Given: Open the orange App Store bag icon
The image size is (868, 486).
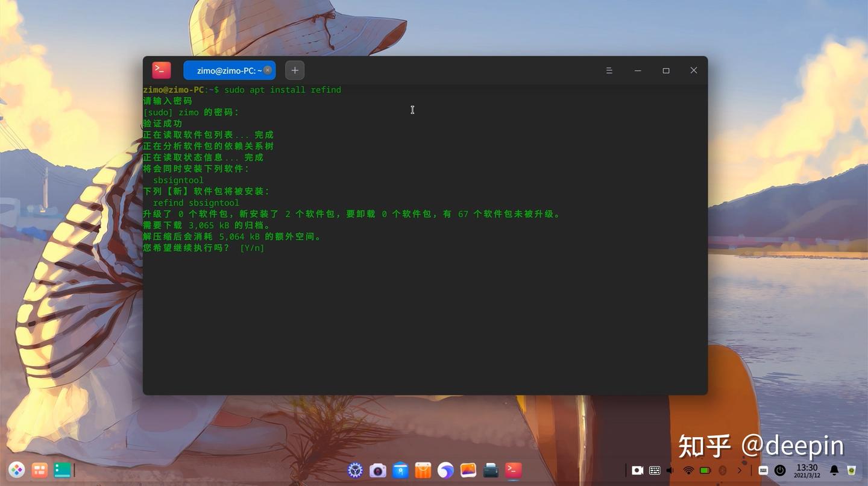Looking at the screenshot, I should pos(423,470).
